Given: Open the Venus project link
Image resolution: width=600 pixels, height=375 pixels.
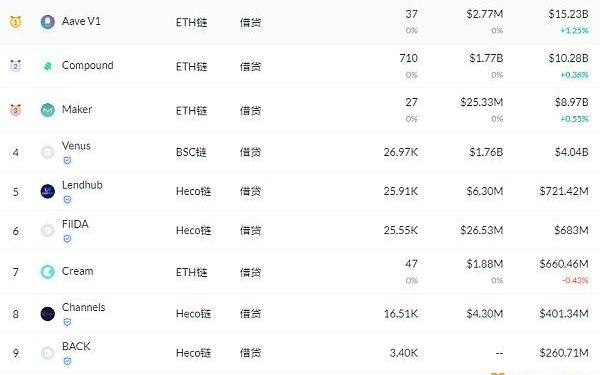Looking at the screenshot, I should 76,146.
